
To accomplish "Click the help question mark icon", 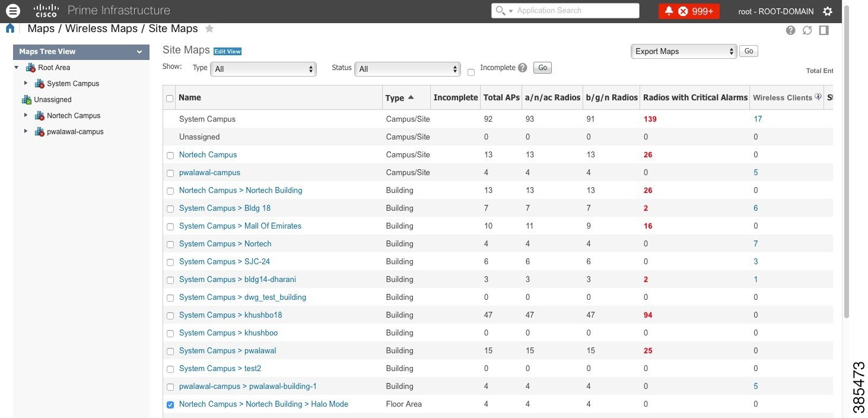I will pyautogui.click(x=790, y=30).
